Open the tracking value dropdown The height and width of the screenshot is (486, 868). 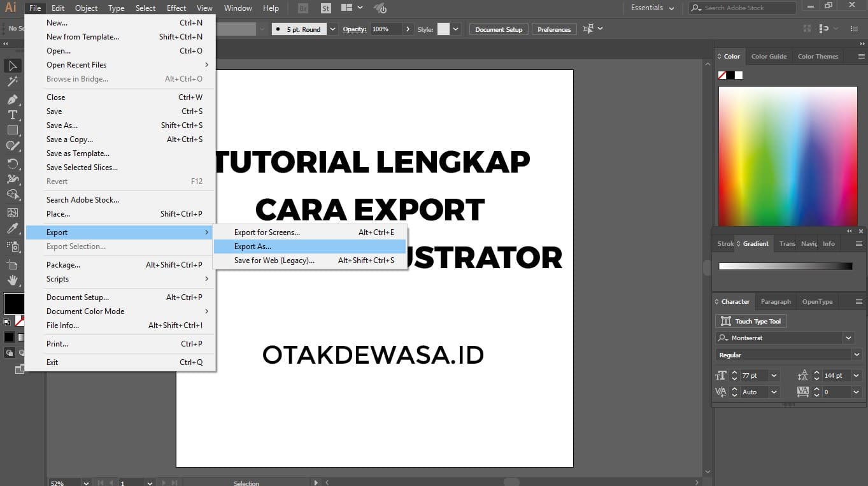(x=856, y=392)
